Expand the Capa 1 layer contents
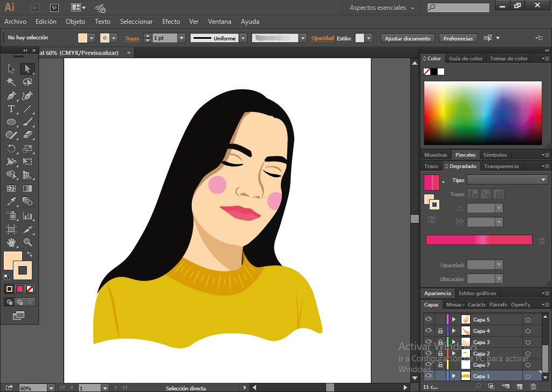Viewport: 552px width, 392px height. [454, 376]
